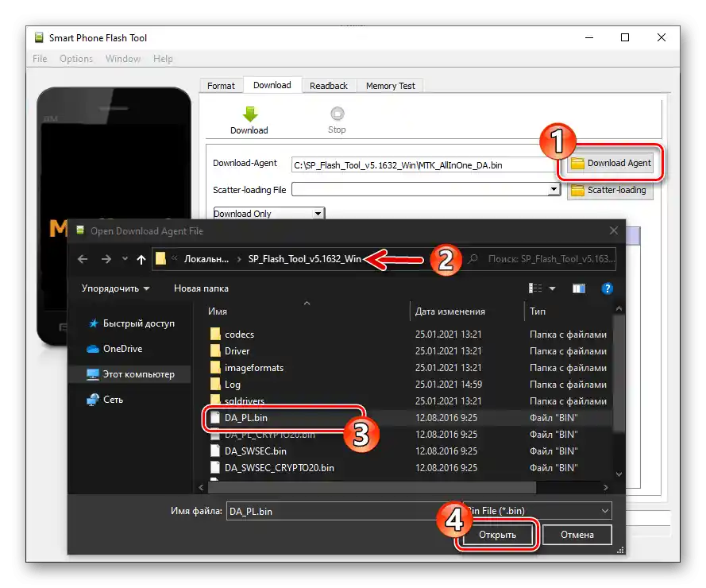Viewport: 706px width, 588px height.
Task: Select the DA_PL.bin file
Action: (x=246, y=418)
